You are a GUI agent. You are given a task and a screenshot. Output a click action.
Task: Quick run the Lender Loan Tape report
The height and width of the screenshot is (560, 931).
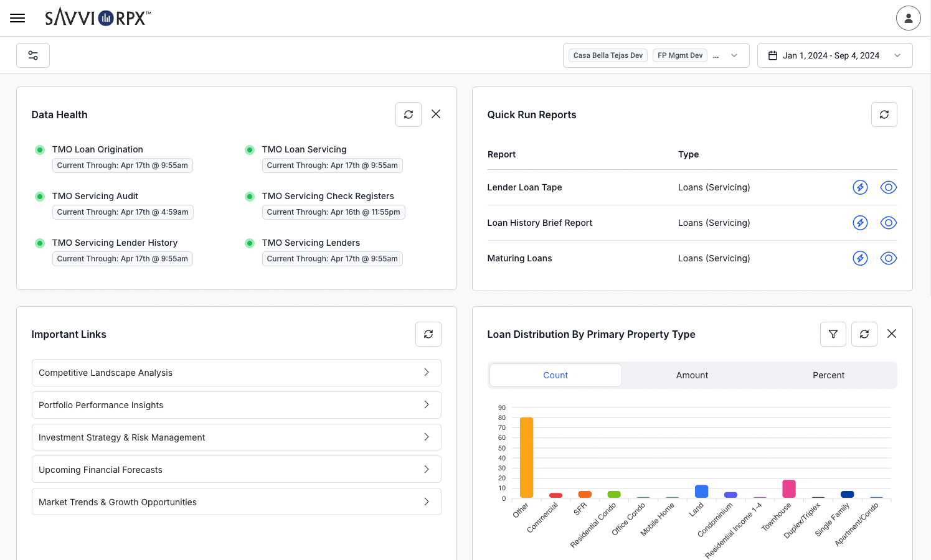[x=860, y=187]
